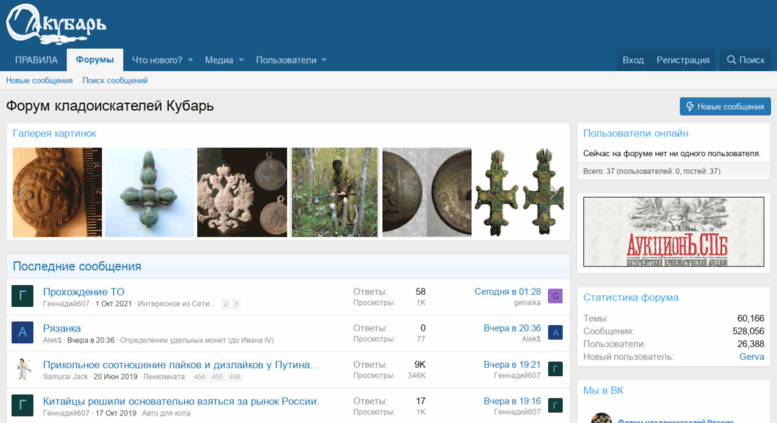Click the АукционЪ.СПб banner

[673, 232]
